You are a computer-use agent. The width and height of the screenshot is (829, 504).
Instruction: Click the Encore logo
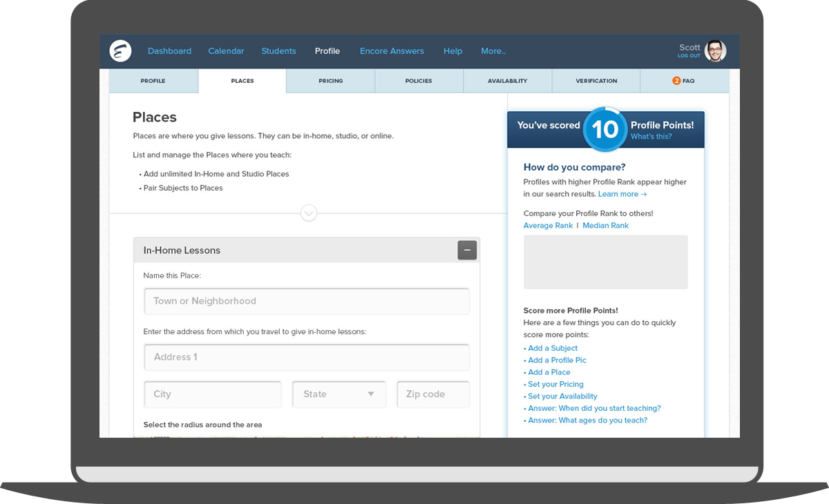tap(120, 51)
